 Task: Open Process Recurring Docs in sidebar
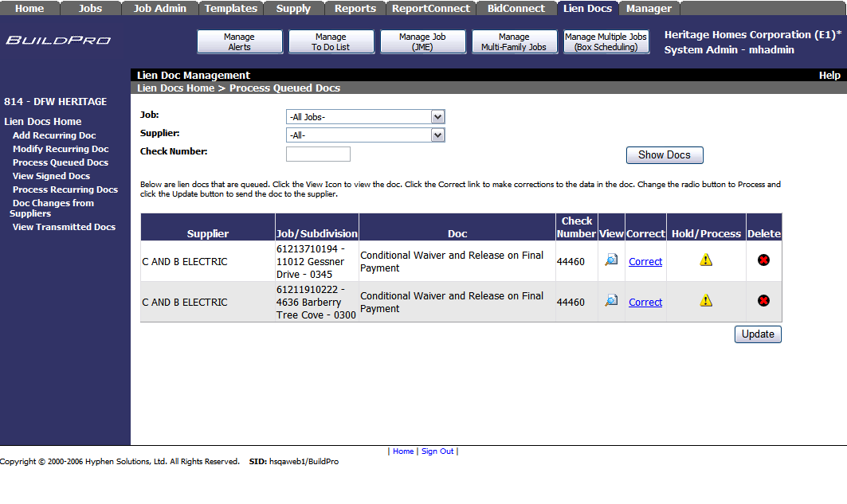(65, 189)
